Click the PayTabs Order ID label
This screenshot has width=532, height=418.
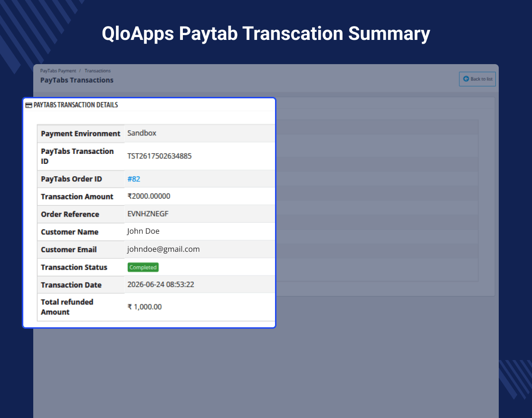click(71, 179)
